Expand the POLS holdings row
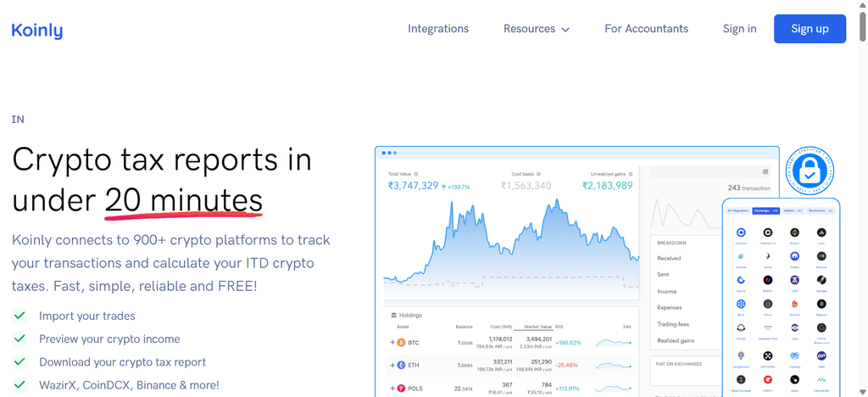868x397 pixels. click(x=392, y=389)
